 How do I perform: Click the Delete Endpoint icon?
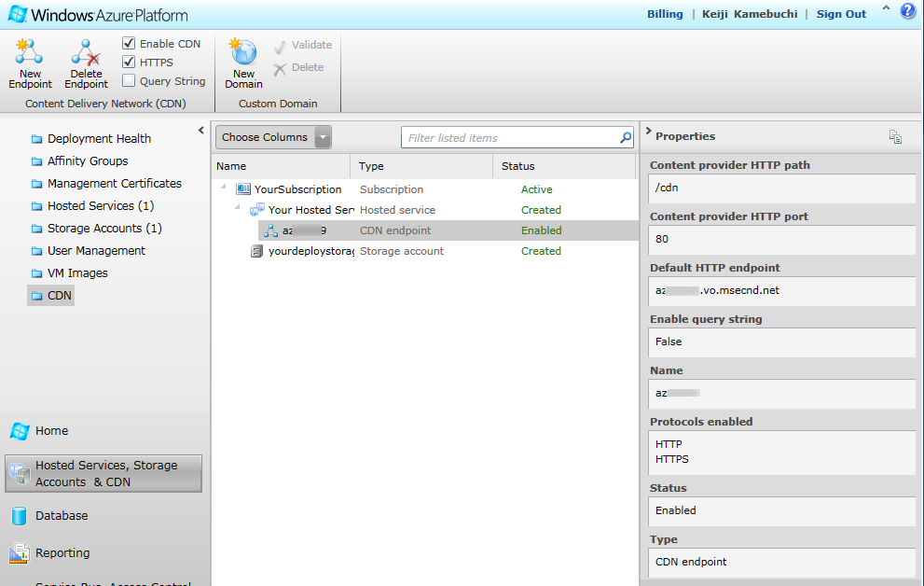pyautogui.click(x=86, y=52)
